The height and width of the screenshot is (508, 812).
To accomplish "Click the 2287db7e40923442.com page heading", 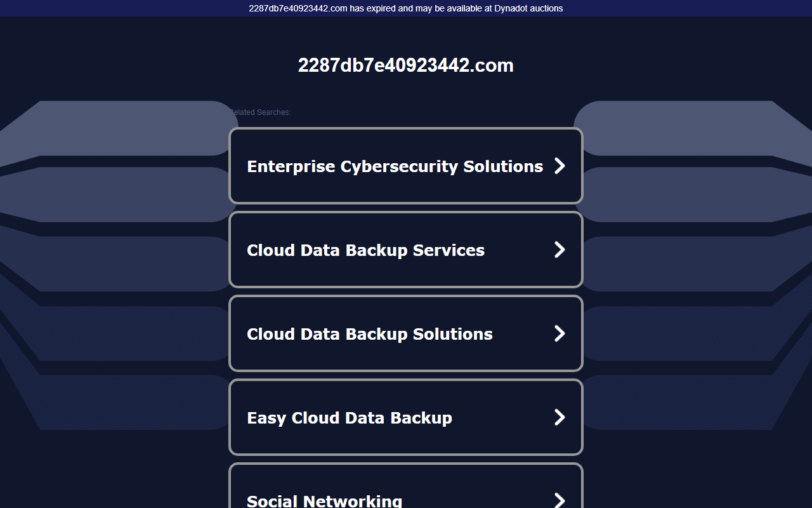I will (406, 65).
